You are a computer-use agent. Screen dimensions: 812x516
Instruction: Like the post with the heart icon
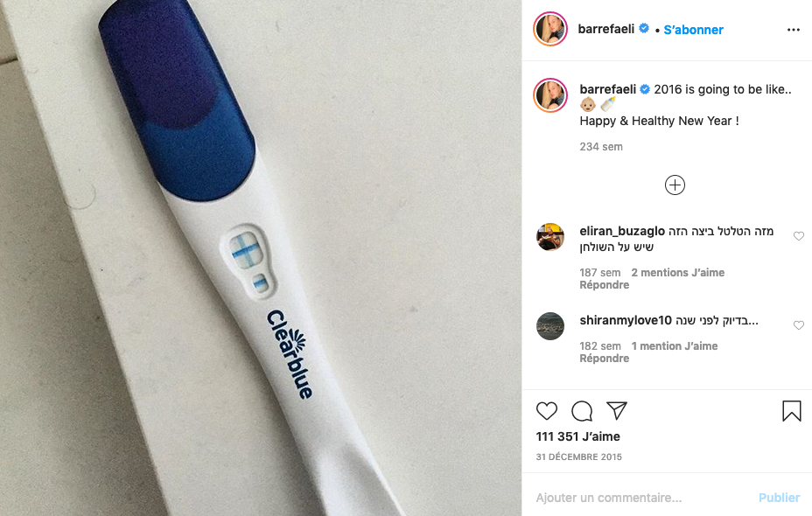coord(546,411)
